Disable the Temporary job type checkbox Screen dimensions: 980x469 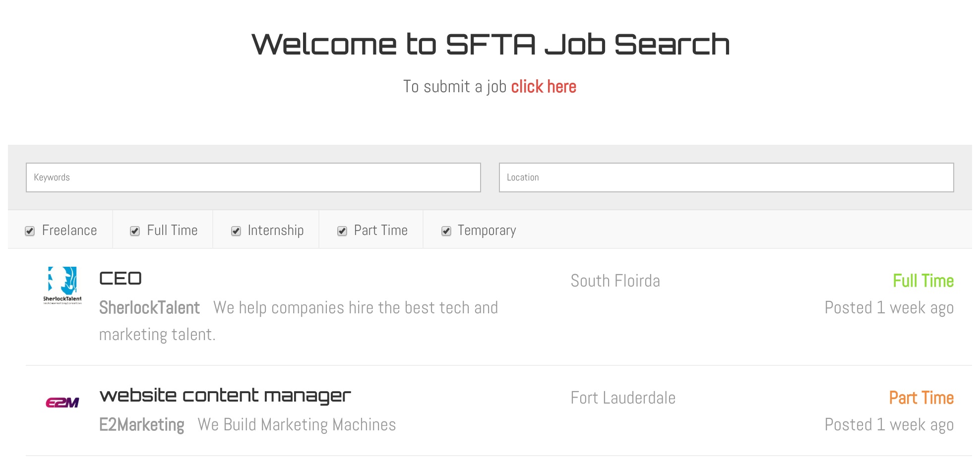click(x=446, y=231)
